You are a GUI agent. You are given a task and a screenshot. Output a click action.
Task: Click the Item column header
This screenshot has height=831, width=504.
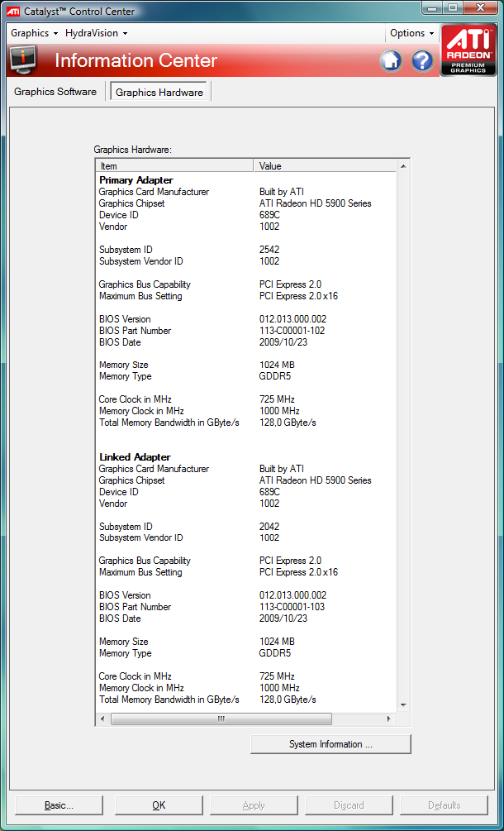point(174,166)
